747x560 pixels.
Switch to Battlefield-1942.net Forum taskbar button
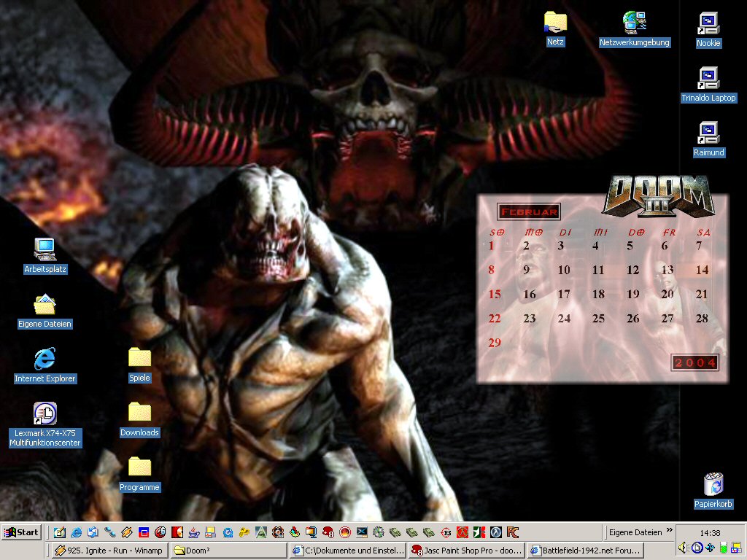[586, 551]
